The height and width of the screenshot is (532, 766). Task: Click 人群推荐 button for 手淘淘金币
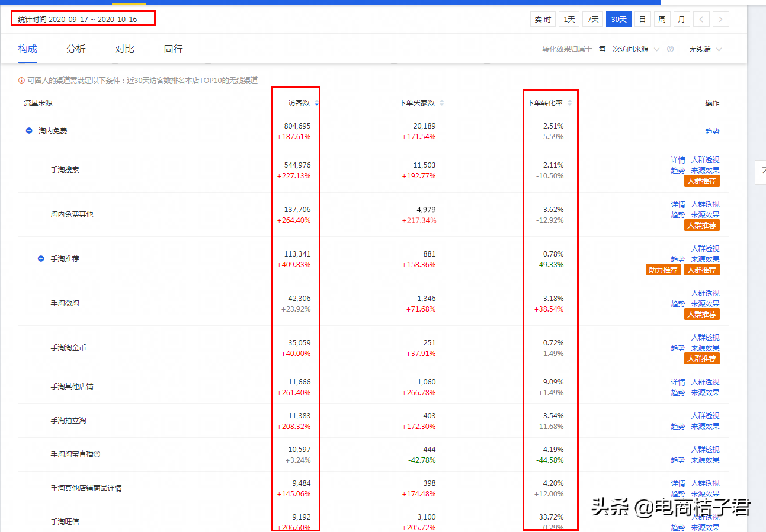(x=702, y=359)
